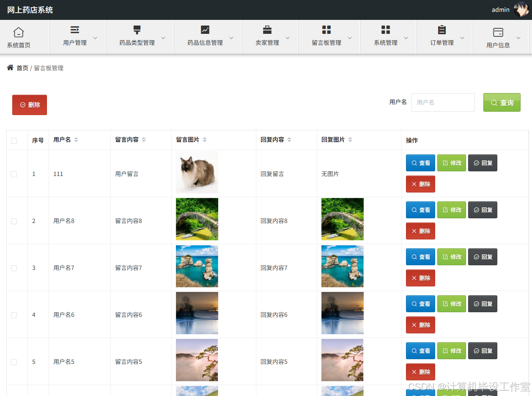Expand the 用户管理 dropdown arrow
This screenshot has width=532, height=396.
pyautogui.click(x=95, y=38)
